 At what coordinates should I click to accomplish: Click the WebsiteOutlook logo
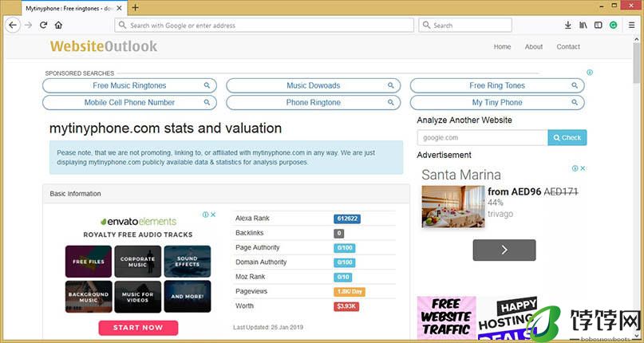tap(104, 46)
